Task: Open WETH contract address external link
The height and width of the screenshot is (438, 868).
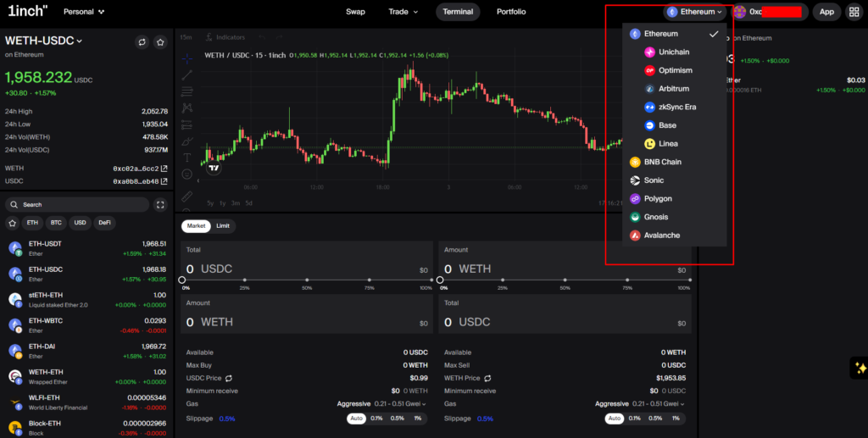Action: (x=164, y=169)
